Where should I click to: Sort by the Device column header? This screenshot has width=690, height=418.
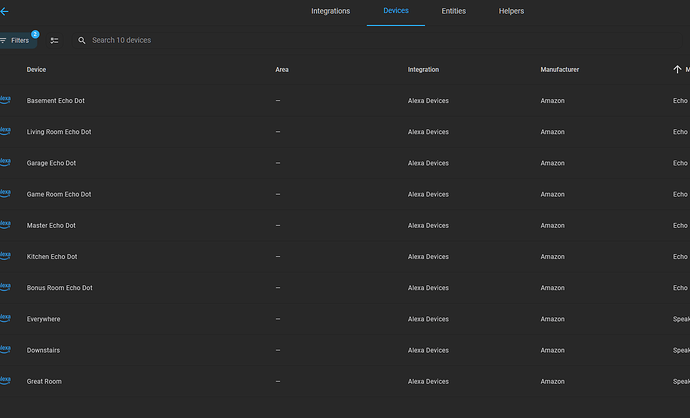point(36,70)
